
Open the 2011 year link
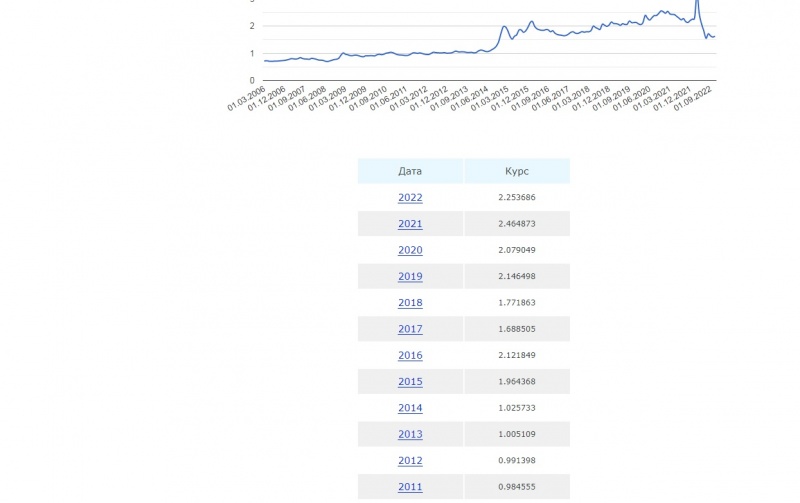[410, 487]
